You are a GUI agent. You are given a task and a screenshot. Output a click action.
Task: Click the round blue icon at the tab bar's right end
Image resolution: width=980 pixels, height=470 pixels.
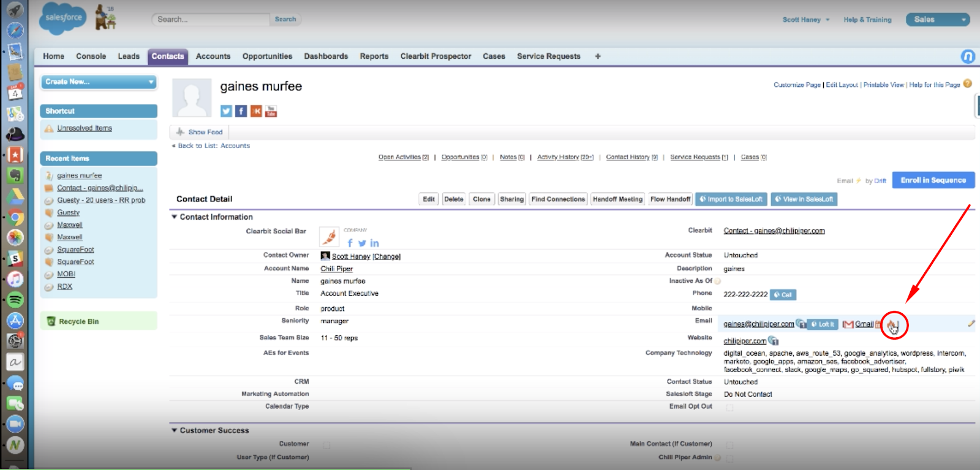coord(968,56)
